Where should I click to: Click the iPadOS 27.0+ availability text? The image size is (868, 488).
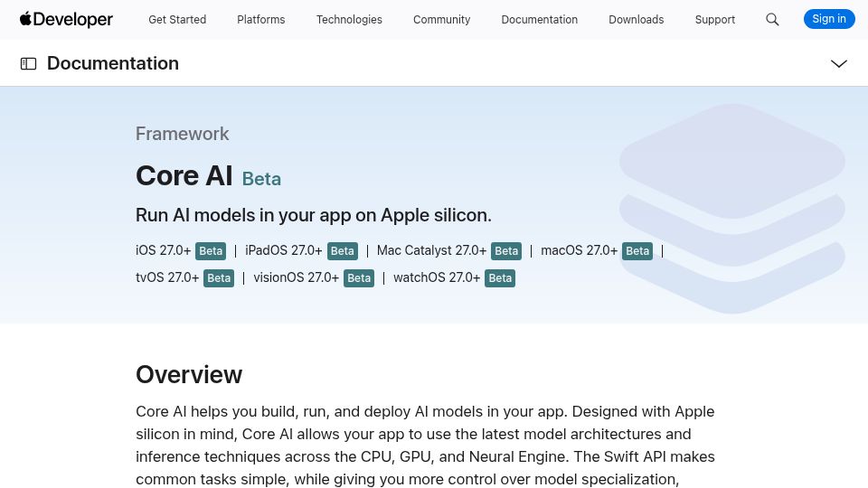(x=283, y=250)
